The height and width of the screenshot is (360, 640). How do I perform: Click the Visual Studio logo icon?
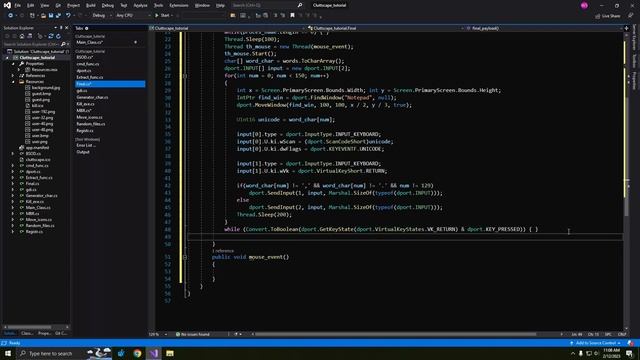click(x=7, y=5)
